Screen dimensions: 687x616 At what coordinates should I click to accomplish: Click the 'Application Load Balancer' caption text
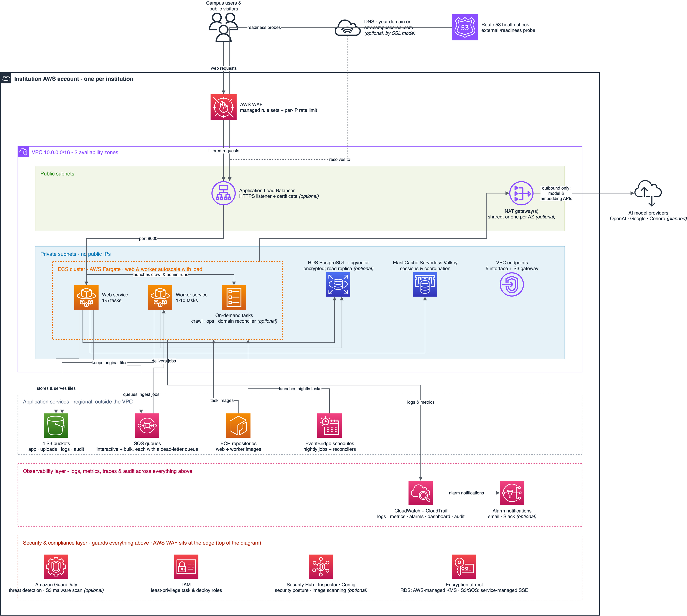267,191
